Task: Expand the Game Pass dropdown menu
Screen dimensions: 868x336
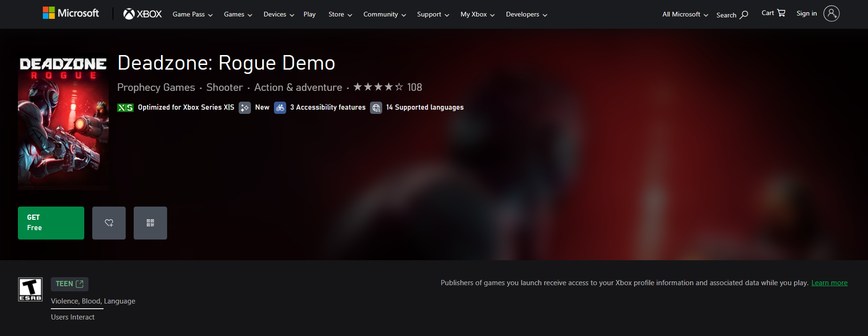Action: (193, 15)
